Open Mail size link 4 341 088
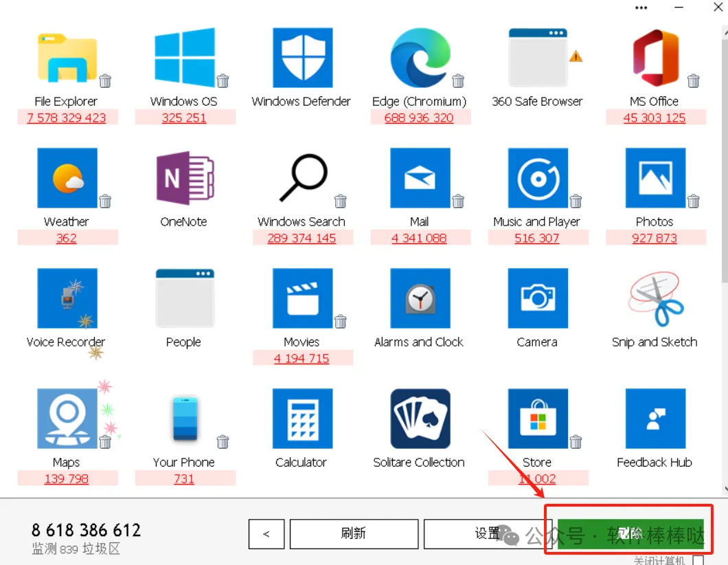The image size is (728, 565). (x=419, y=239)
